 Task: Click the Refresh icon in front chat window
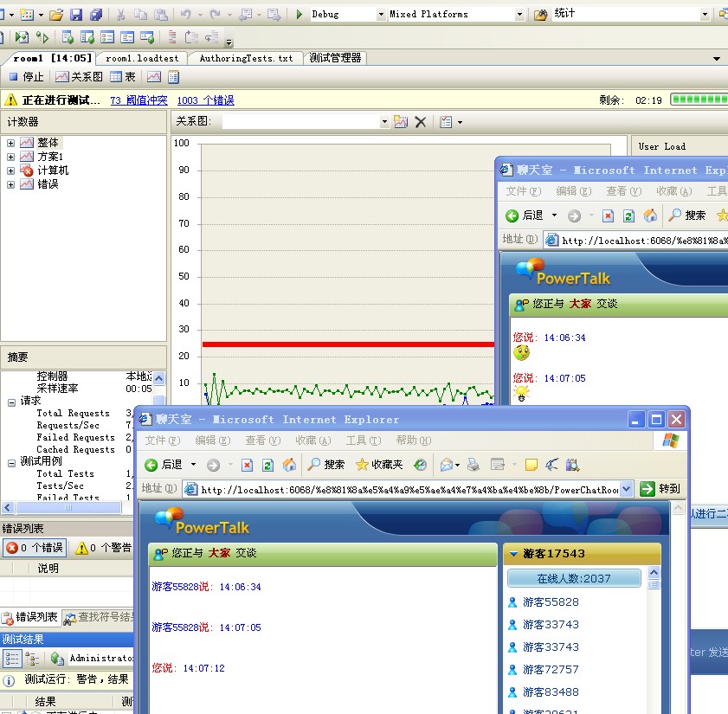[267, 465]
